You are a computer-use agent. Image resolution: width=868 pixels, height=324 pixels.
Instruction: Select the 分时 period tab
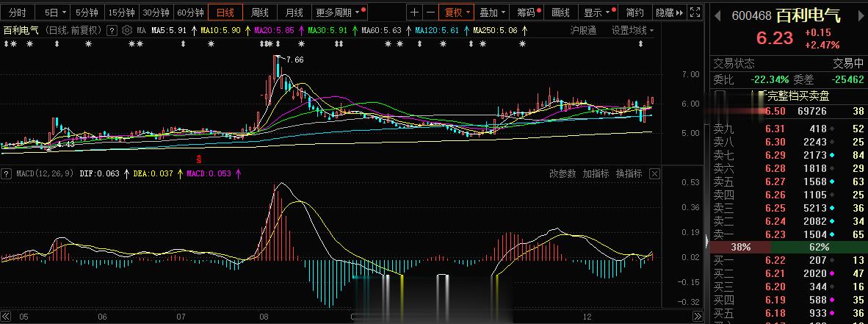17,12
